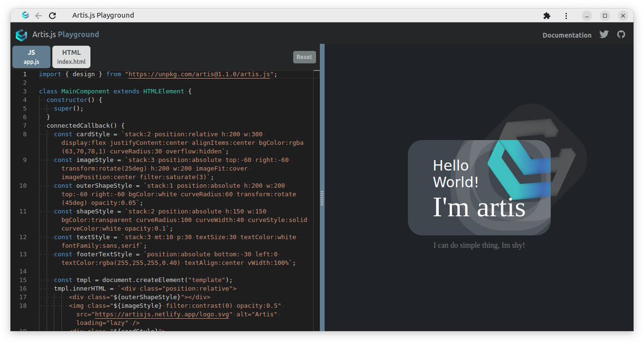Click line number 18 in gutter
The width and height of the screenshot is (644, 343).
[23, 306]
